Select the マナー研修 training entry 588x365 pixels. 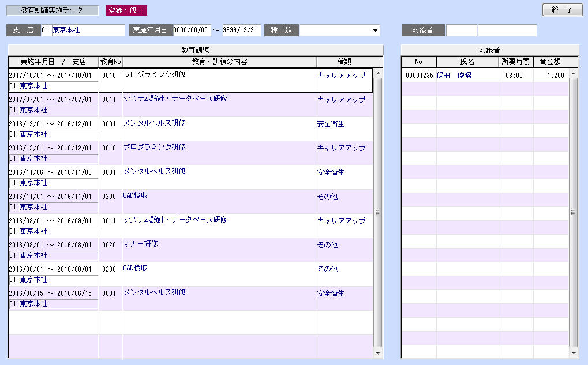point(141,244)
